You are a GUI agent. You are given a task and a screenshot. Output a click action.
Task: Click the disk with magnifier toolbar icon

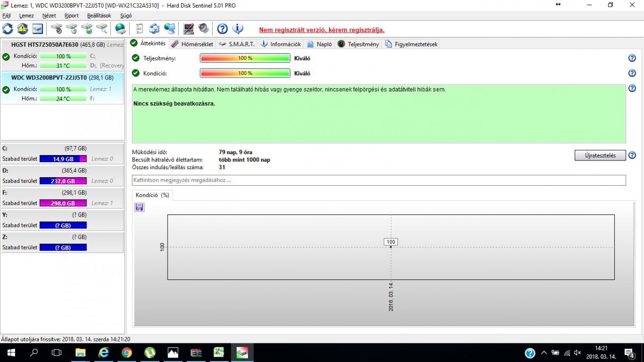(x=102, y=29)
